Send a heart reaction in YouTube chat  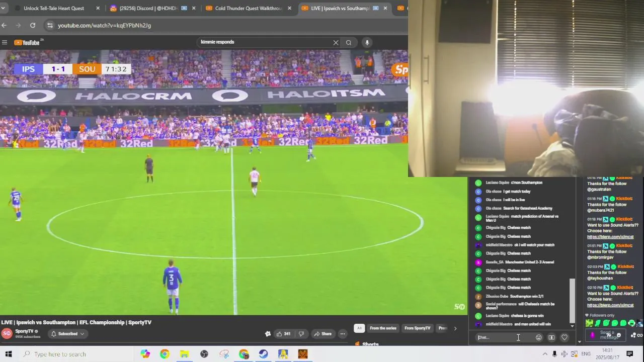(565, 337)
